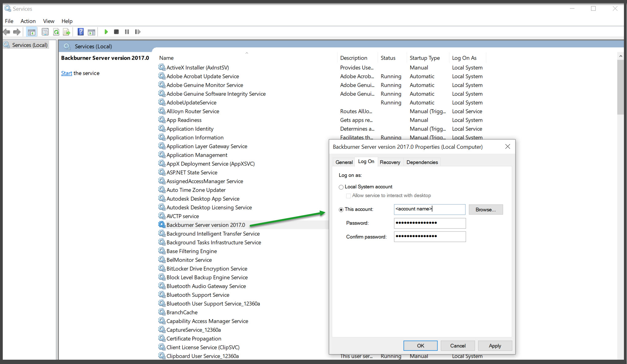The image size is (627, 364).
Task: Click the Pause Service toolbar button
Action: click(x=127, y=32)
